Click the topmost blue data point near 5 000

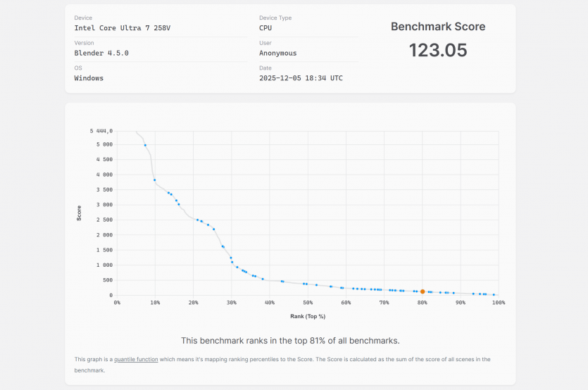coord(145,146)
